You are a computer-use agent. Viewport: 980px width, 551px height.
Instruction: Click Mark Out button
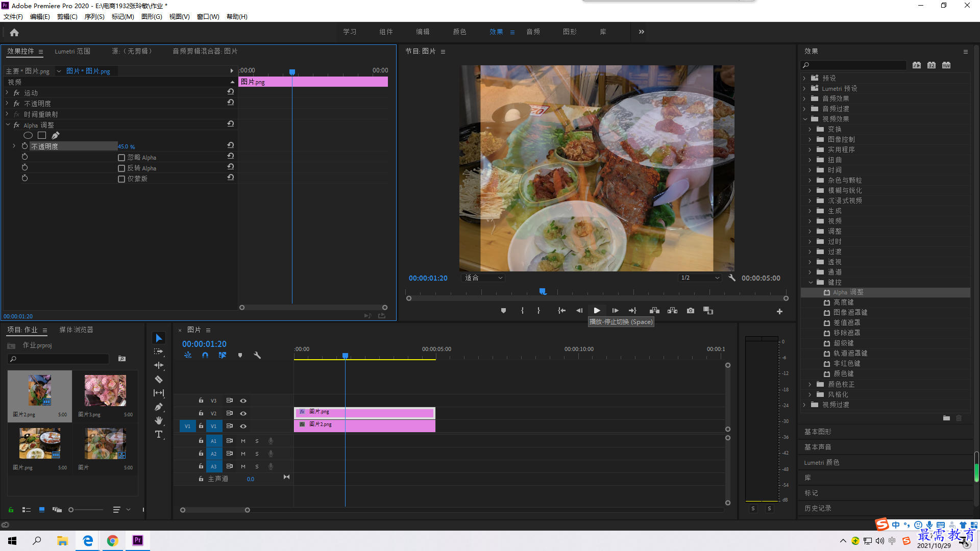coord(538,311)
